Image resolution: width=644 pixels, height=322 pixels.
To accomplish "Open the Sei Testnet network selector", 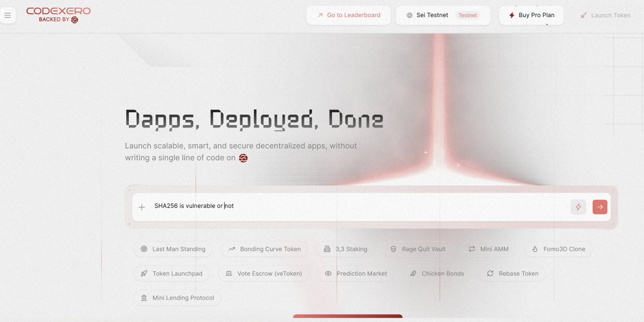I will [x=443, y=15].
